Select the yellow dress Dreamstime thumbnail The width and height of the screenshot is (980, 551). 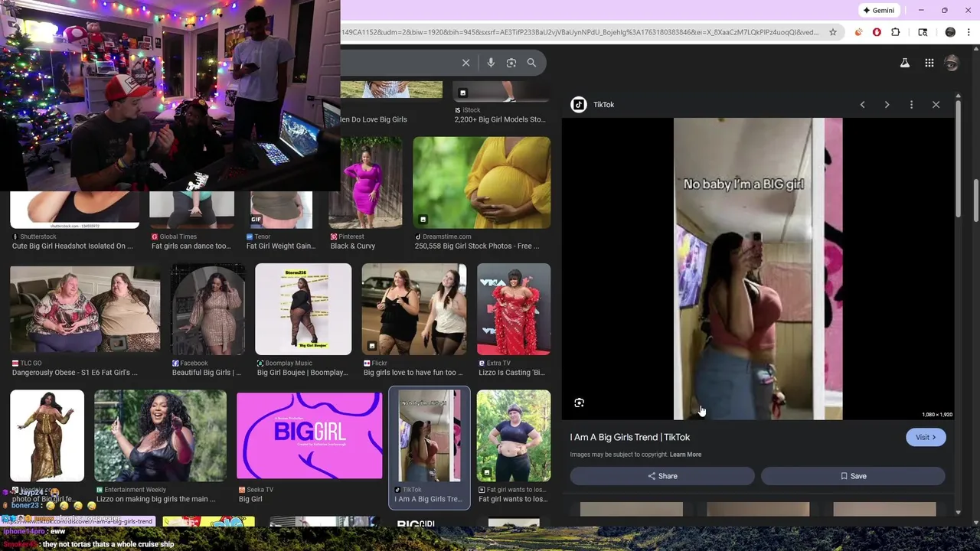tap(482, 183)
